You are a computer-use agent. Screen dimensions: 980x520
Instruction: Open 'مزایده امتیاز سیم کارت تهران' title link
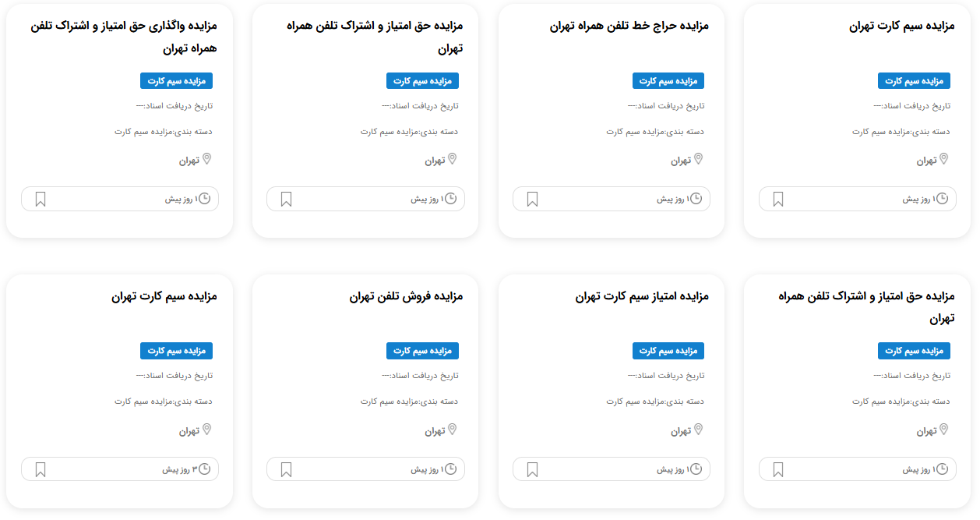point(642,296)
